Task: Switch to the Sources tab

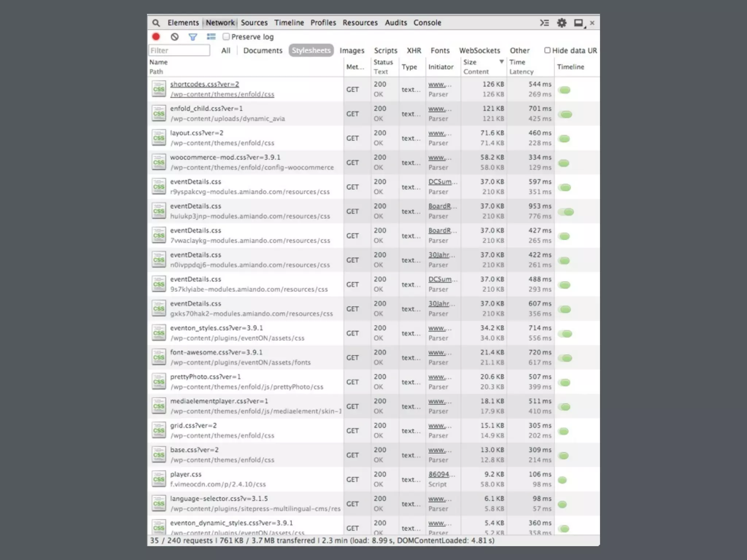Action: (254, 23)
